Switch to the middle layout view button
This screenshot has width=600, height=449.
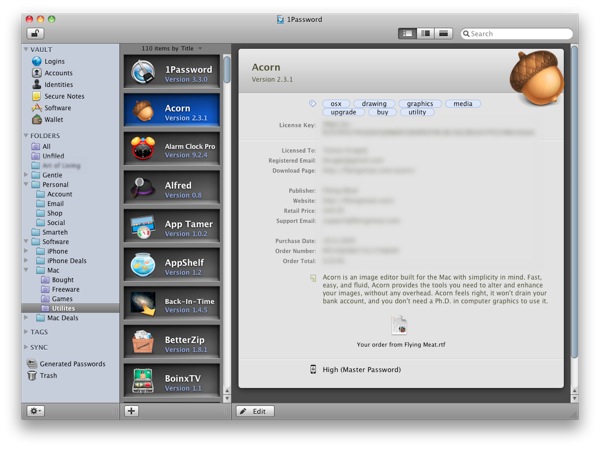(x=425, y=34)
